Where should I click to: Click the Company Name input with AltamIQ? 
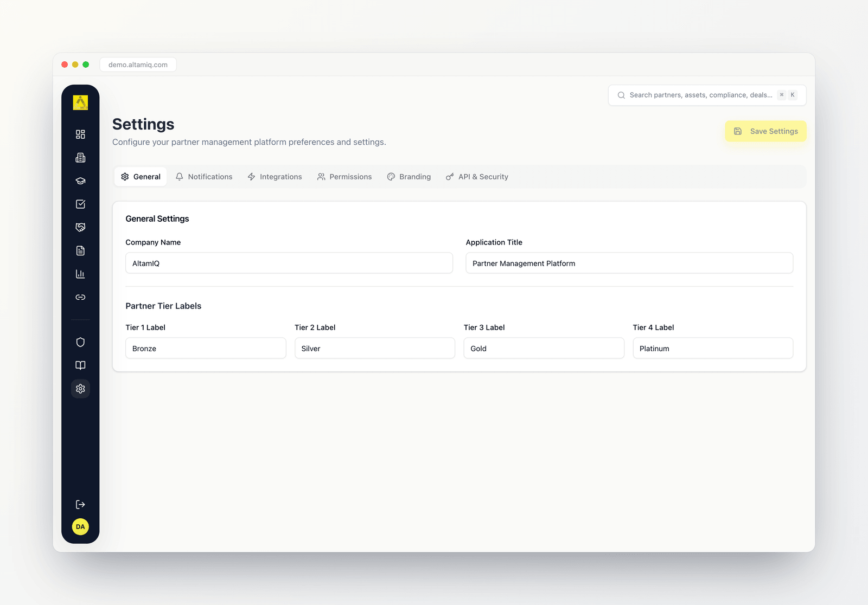(x=289, y=263)
